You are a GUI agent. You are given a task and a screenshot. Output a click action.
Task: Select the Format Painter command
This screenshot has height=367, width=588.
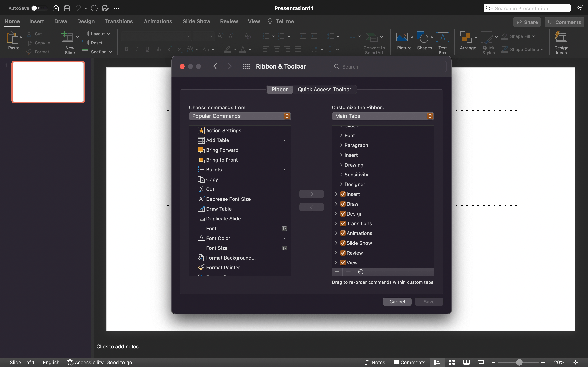click(x=223, y=268)
